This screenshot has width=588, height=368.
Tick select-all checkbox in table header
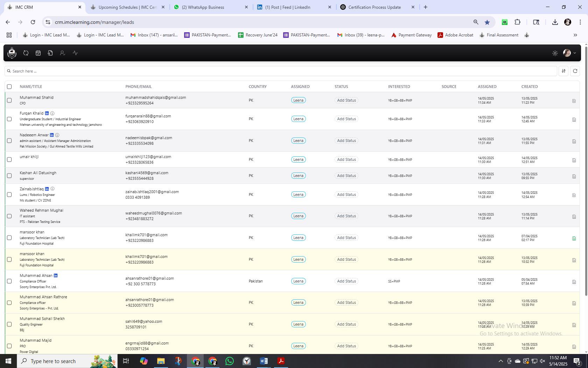point(9,87)
